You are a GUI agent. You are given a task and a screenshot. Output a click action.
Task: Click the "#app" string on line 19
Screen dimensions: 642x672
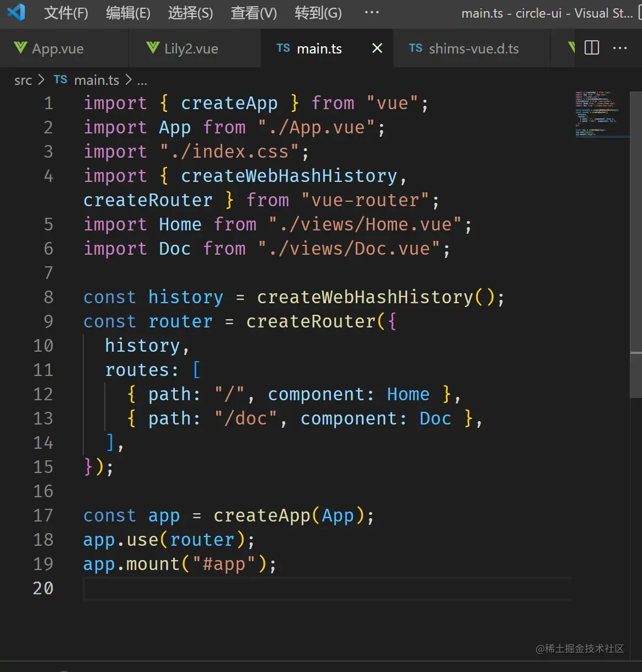pos(224,564)
